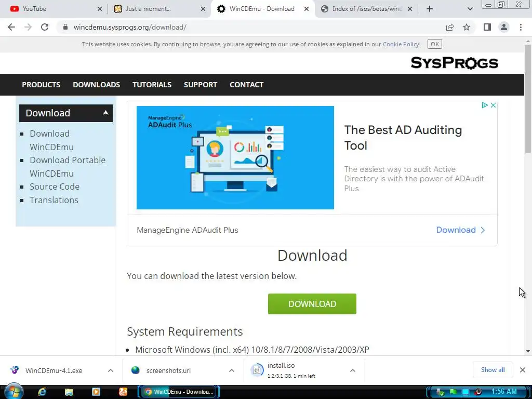
Task: Open the browser side panel
Action: click(487, 27)
